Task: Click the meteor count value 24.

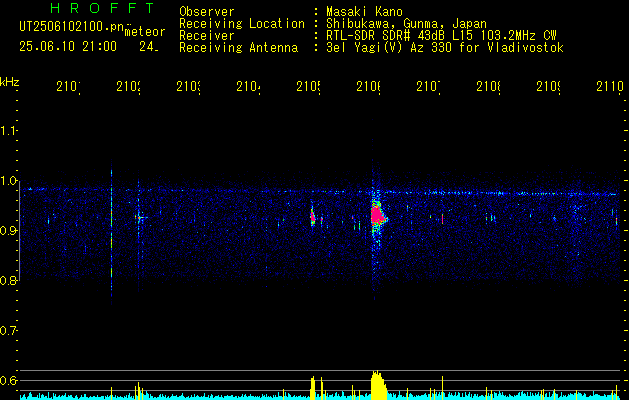Action: coord(149,47)
